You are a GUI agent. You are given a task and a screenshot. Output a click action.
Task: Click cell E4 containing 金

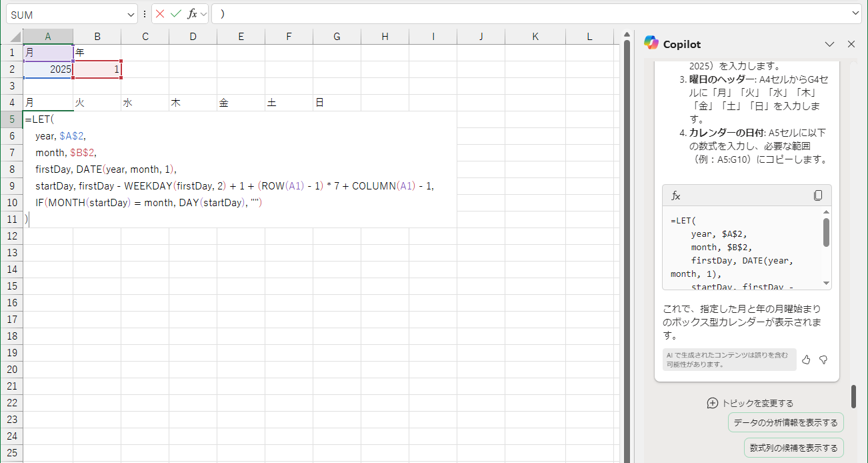[x=241, y=103]
